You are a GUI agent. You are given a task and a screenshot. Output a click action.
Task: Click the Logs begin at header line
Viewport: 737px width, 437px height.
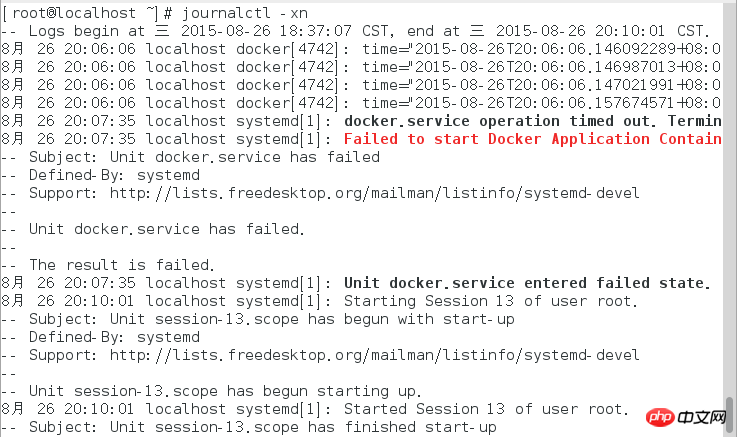(x=355, y=31)
